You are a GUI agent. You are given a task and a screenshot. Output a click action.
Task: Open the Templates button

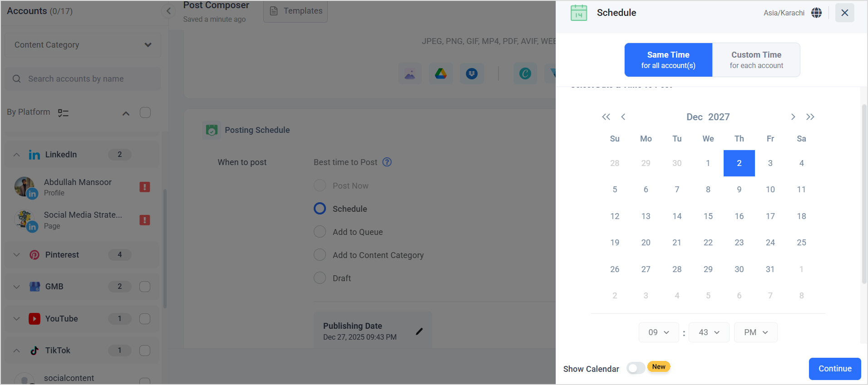296,11
